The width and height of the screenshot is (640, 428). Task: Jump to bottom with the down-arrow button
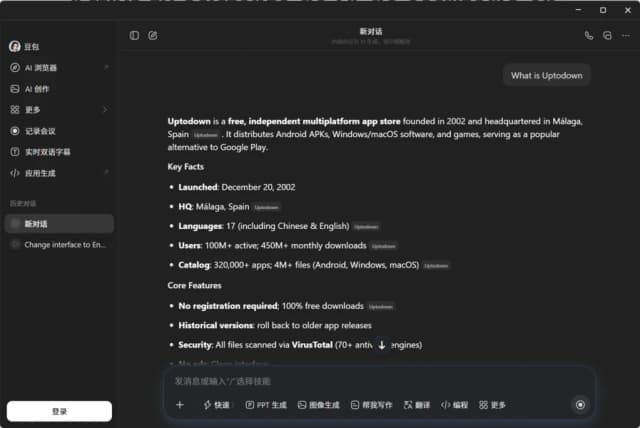pyautogui.click(x=382, y=345)
